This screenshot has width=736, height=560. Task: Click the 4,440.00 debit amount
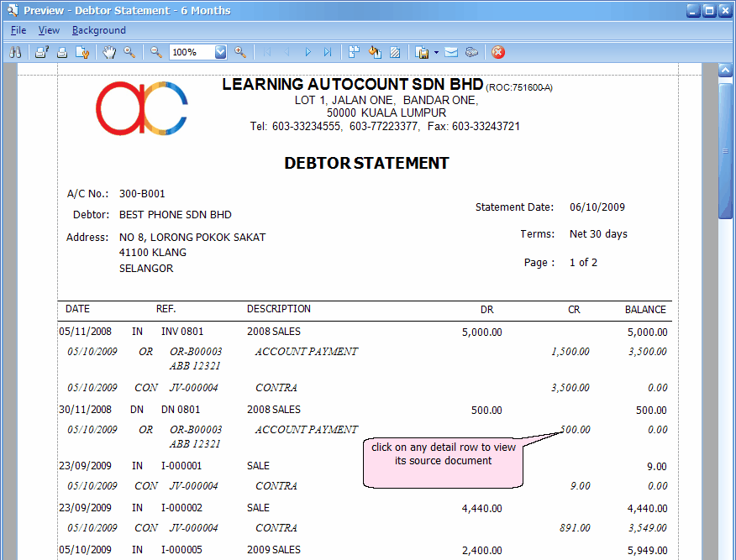(482, 509)
